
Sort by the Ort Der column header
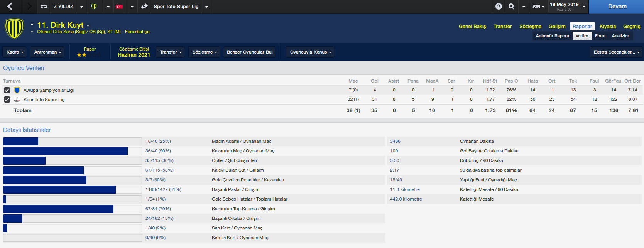click(632, 81)
